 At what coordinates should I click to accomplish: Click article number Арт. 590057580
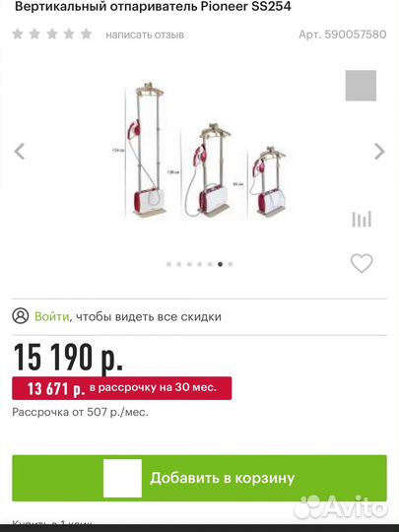click(x=342, y=34)
